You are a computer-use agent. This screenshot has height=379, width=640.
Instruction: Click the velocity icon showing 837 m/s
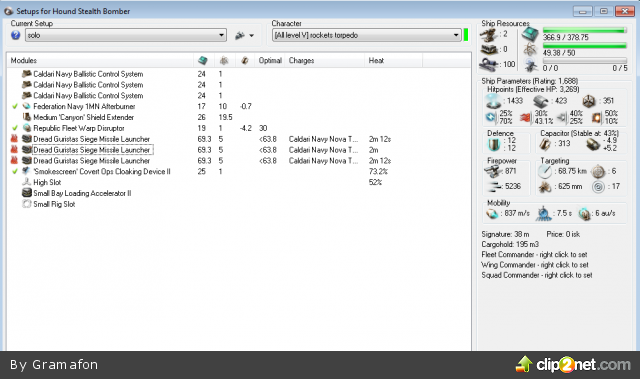click(x=493, y=213)
